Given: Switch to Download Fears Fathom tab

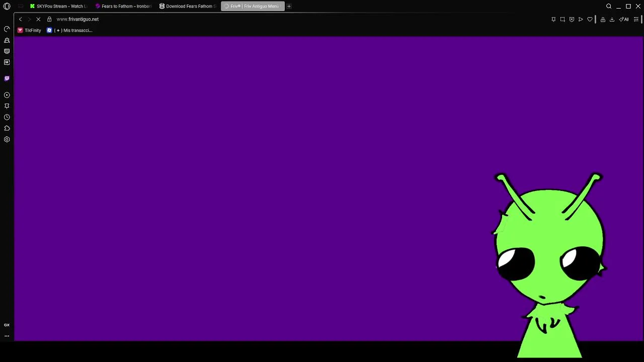Looking at the screenshot, I should coord(188,6).
